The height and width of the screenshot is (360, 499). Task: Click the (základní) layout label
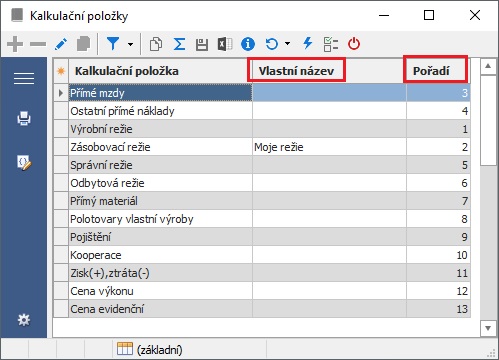[160, 350]
